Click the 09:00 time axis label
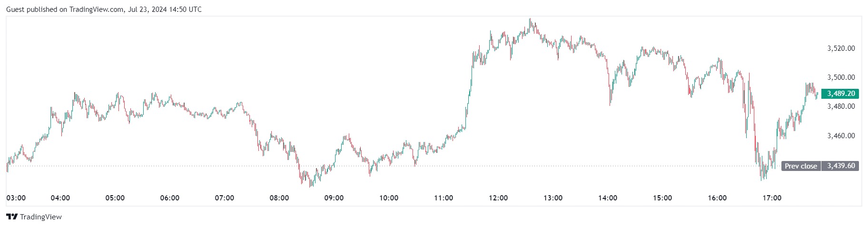Image resolution: width=868 pixels, height=227 pixels. coord(334,198)
